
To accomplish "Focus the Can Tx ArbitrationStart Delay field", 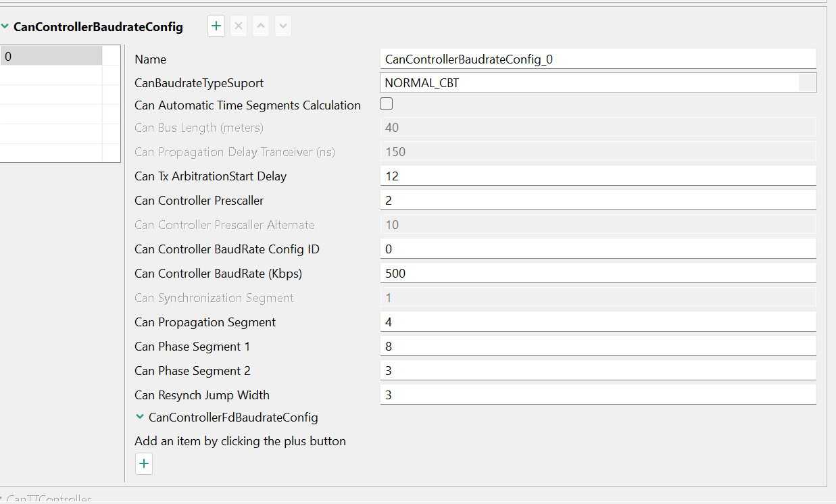I will click(x=597, y=176).
